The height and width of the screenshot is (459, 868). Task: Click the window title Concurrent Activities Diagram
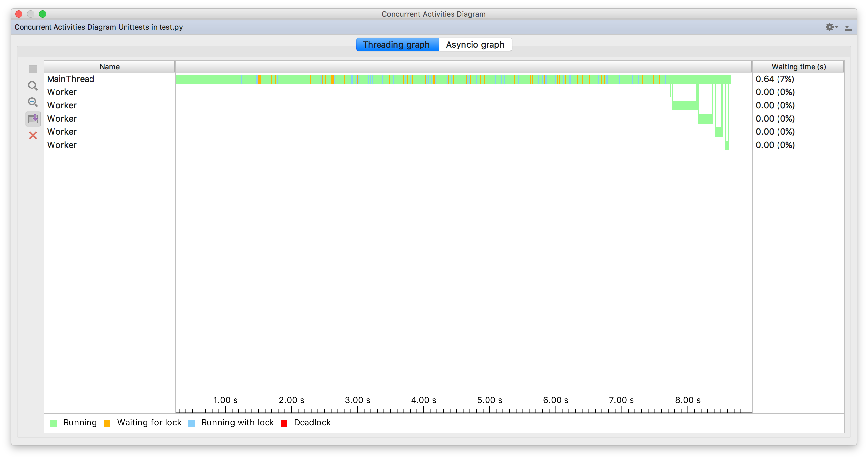pyautogui.click(x=433, y=14)
